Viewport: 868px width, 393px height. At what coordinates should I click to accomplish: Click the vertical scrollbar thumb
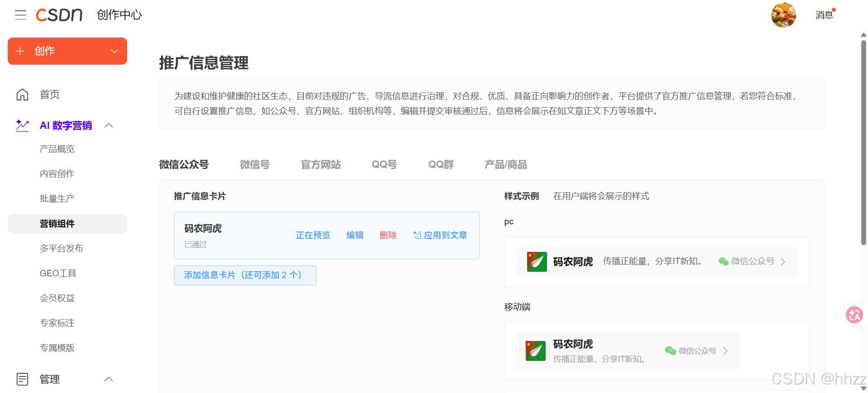coord(863,142)
